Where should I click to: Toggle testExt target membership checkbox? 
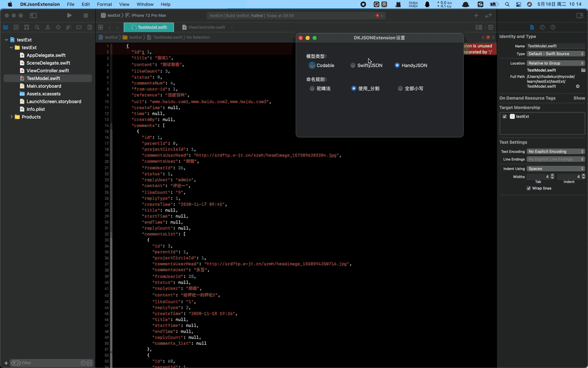(505, 116)
